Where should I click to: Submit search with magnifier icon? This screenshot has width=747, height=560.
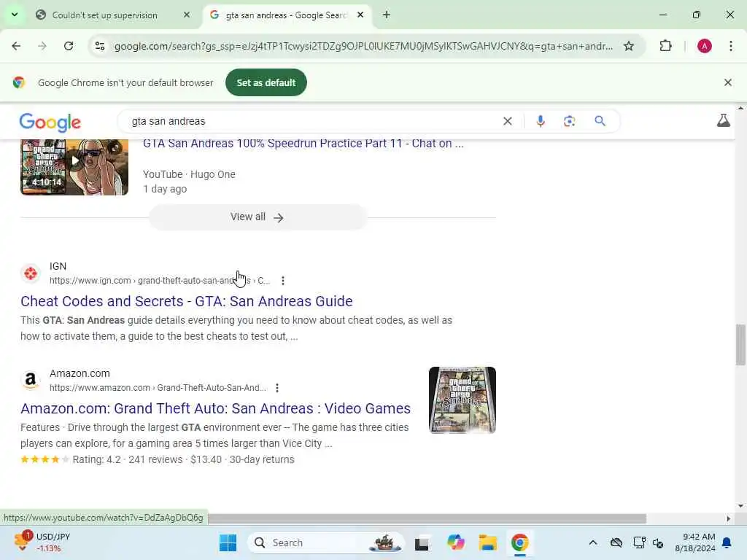pos(600,121)
